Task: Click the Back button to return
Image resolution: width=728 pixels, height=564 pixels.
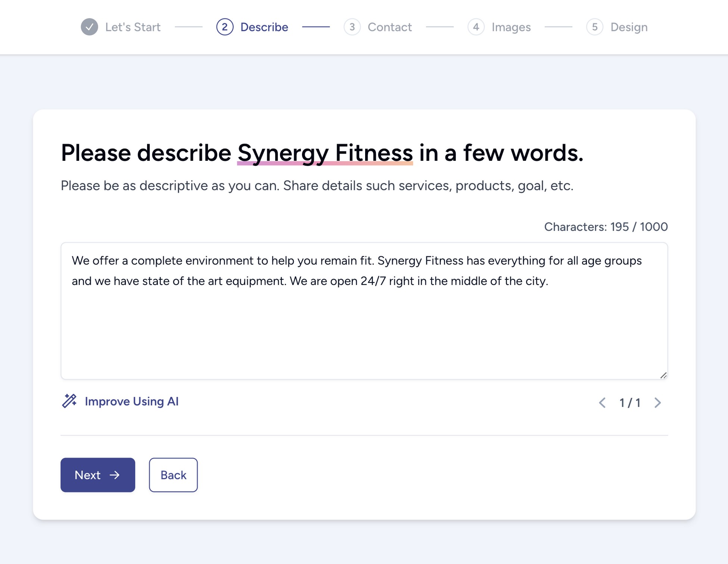Action: (x=173, y=475)
